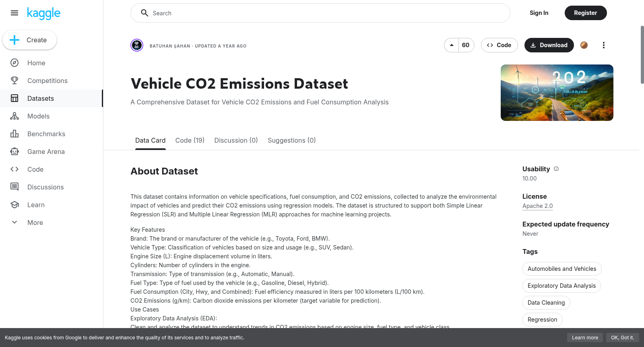Click the search magnifier icon

[x=144, y=13]
